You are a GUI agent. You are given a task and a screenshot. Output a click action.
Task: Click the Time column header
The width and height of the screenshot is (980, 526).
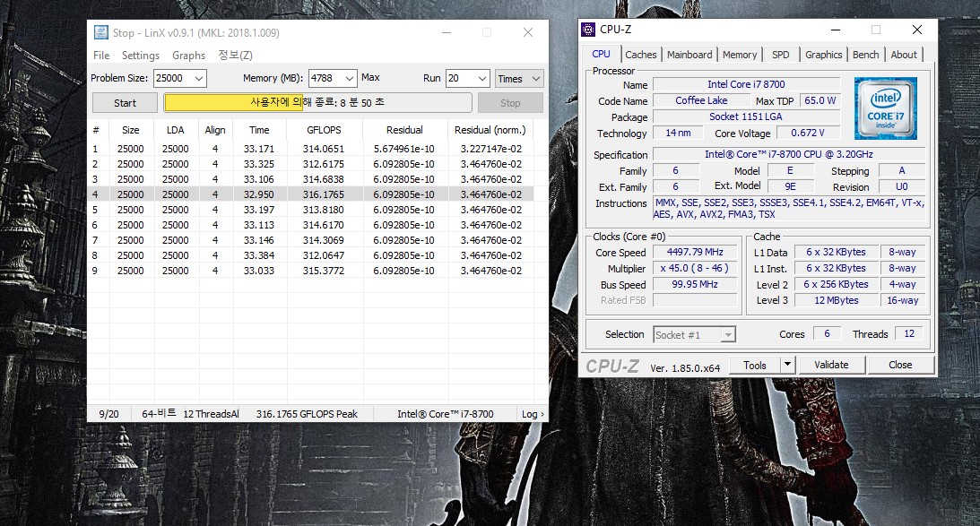pyautogui.click(x=259, y=130)
